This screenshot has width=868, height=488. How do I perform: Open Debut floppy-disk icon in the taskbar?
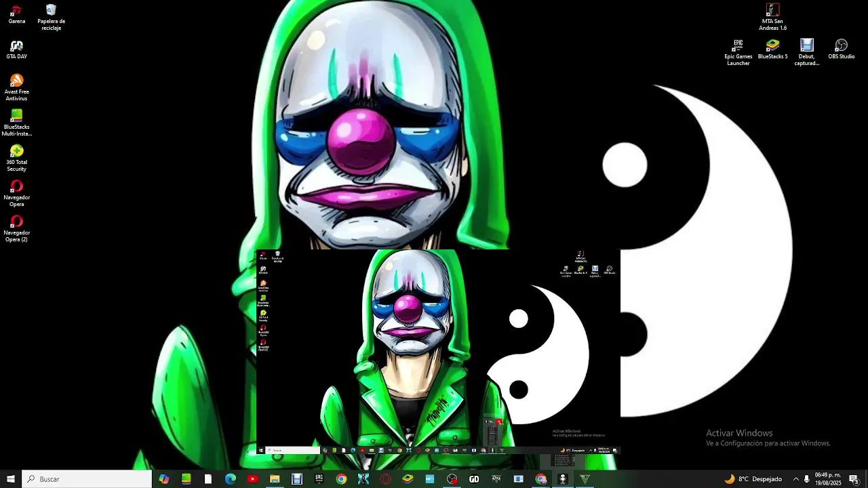point(297,479)
